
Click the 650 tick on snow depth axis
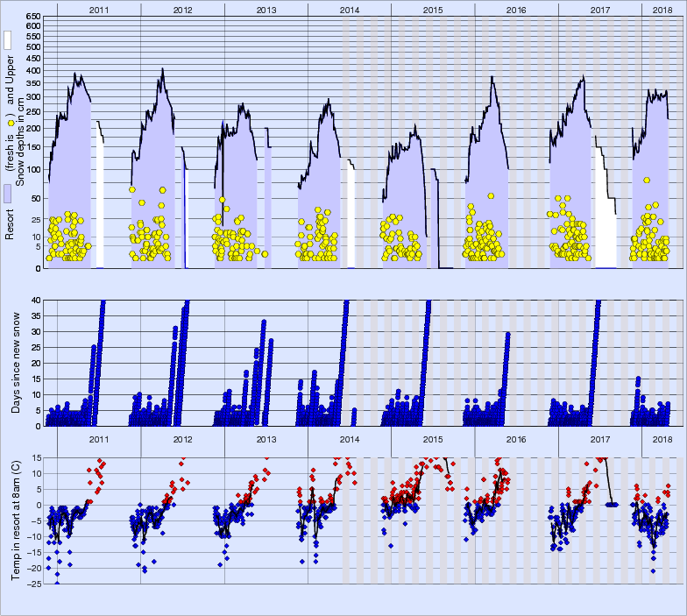32,17
